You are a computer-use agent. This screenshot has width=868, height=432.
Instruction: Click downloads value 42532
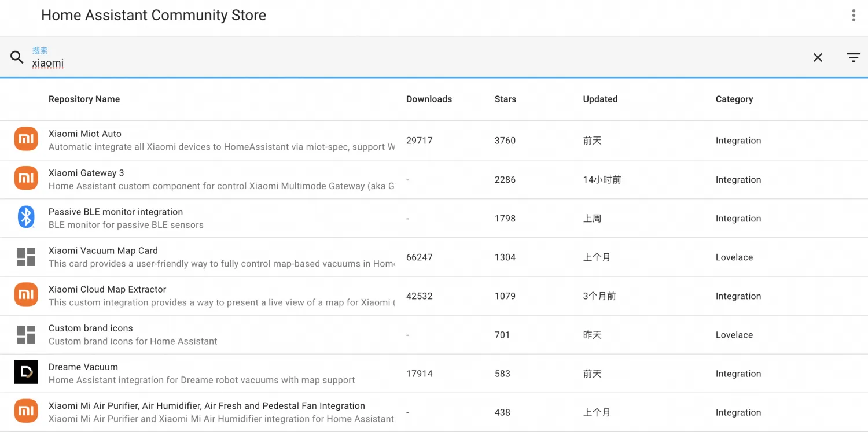coord(420,296)
